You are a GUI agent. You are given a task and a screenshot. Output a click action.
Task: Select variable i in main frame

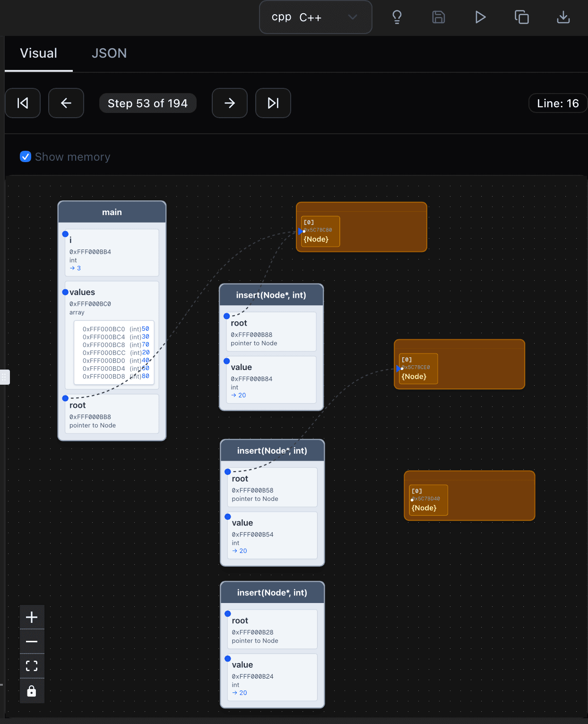[x=112, y=253]
